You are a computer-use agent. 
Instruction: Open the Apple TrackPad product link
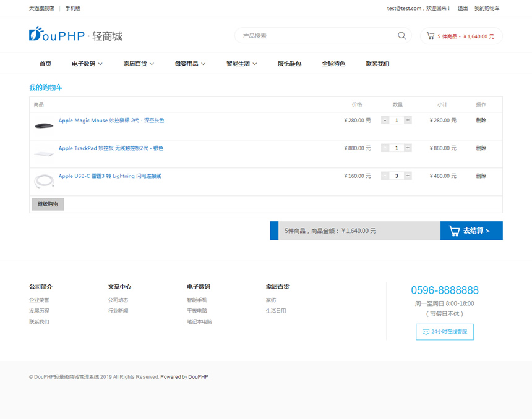pos(111,148)
